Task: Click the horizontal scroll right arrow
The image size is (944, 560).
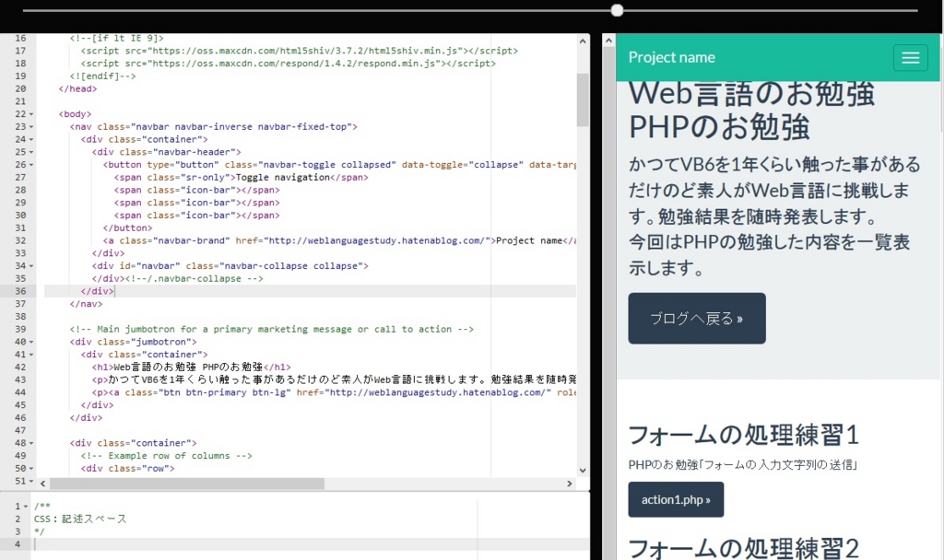Action: 570,484
